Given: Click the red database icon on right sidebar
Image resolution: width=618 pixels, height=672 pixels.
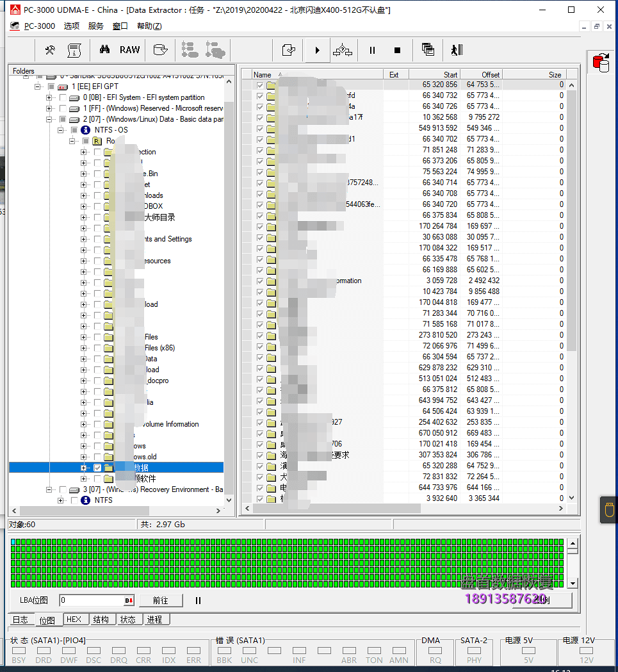Looking at the screenshot, I should point(601,63).
